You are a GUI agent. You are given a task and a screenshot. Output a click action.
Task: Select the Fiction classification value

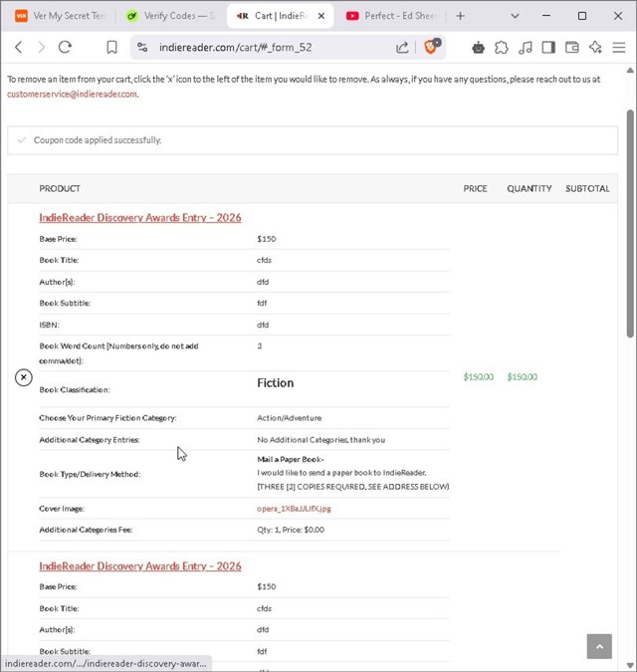[x=276, y=382]
